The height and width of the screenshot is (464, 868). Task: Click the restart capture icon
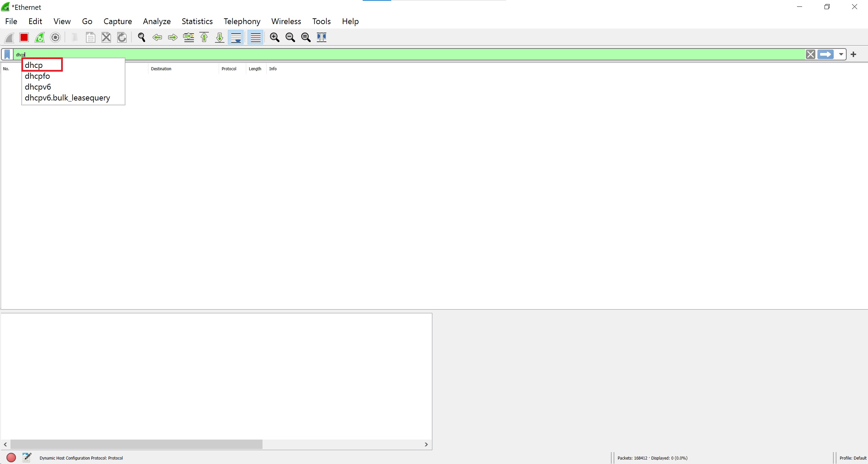(x=39, y=37)
